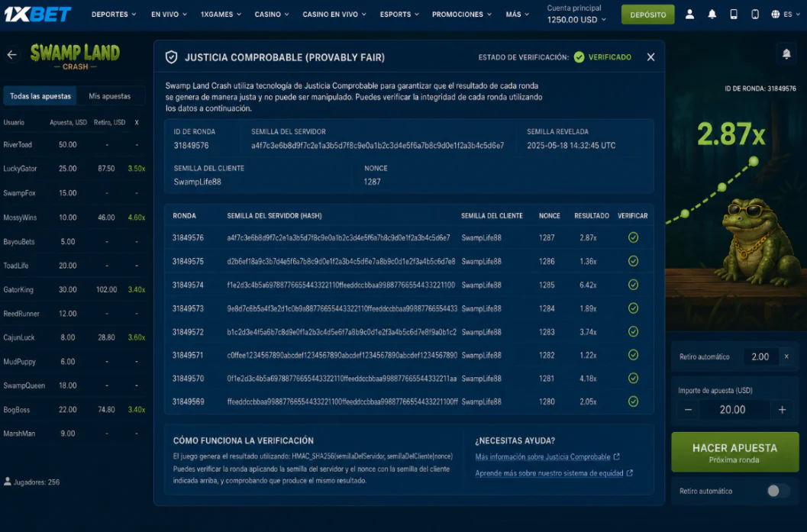
Task: Expand the En Vivo menu
Action: coord(169,15)
